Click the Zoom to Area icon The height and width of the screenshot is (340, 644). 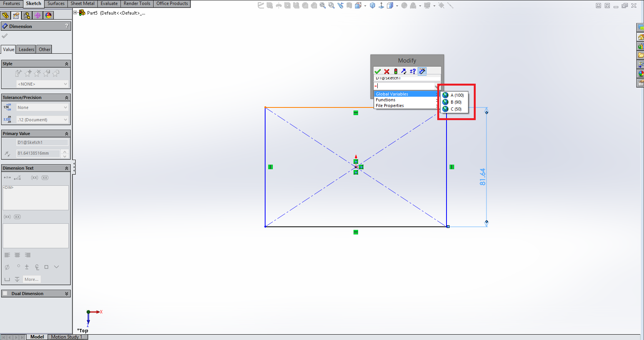point(331,5)
